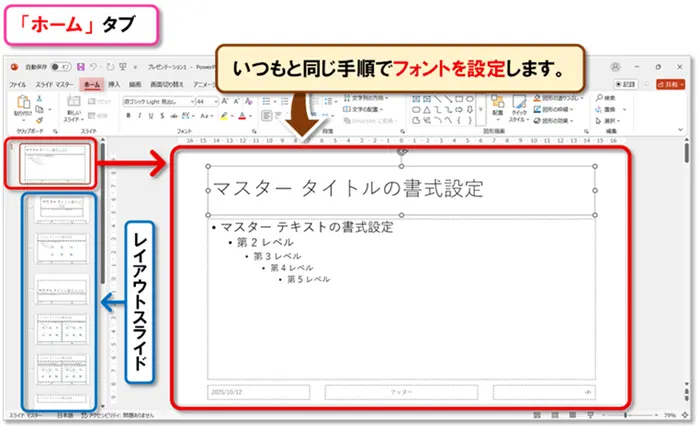Open the align text button
This screenshot has height=429, width=700.
pos(363,109)
